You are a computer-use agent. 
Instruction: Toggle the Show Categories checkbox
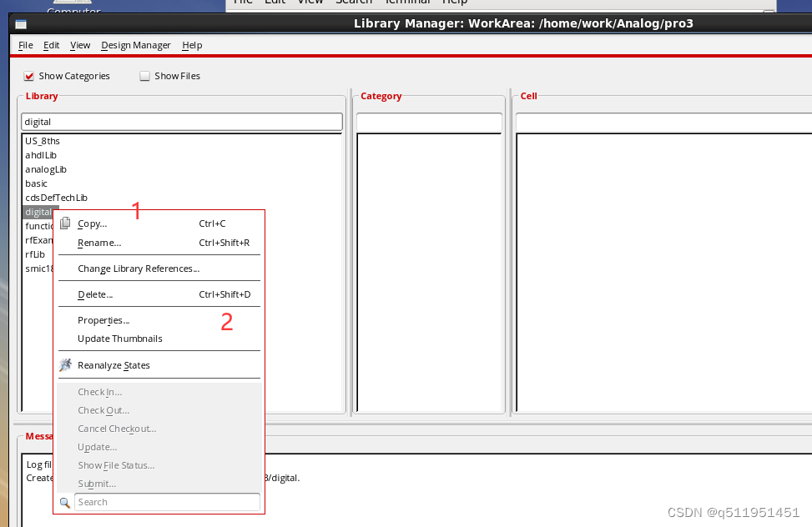pyautogui.click(x=29, y=76)
